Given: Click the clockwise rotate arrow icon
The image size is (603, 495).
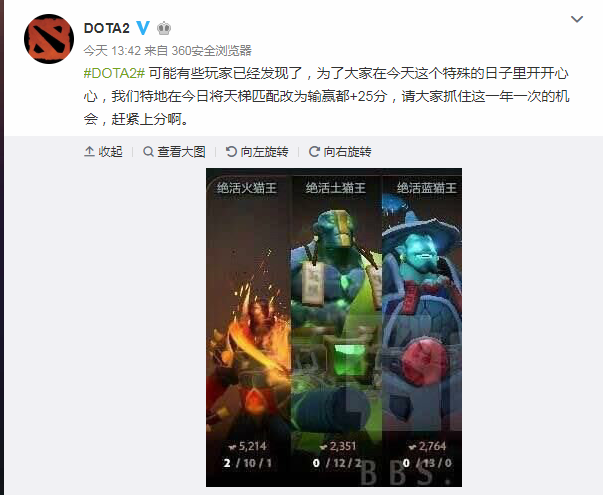Looking at the screenshot, I should tap(314, 152).
